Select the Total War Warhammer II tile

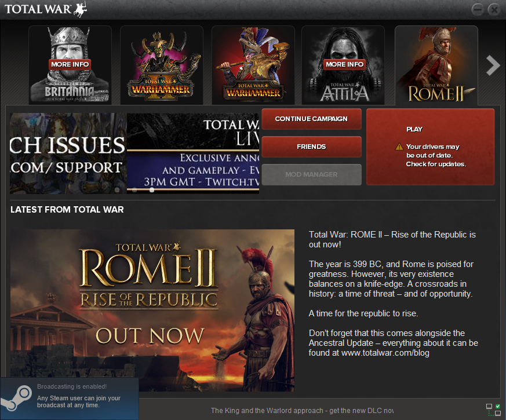[162, 65]
